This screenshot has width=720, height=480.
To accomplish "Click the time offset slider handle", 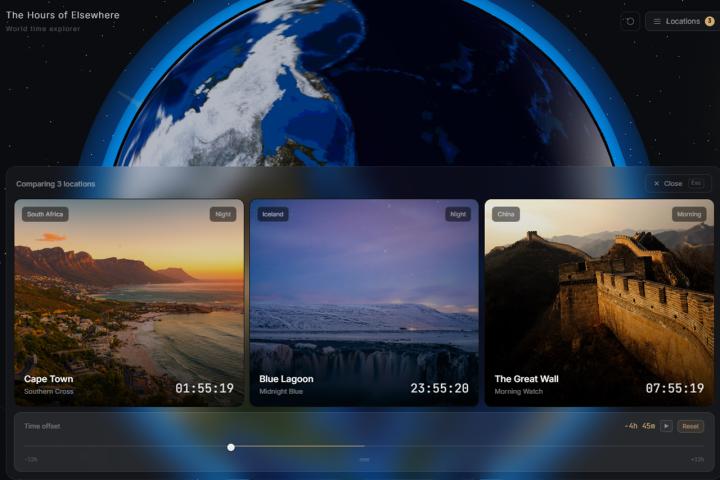I will [231, 447].
